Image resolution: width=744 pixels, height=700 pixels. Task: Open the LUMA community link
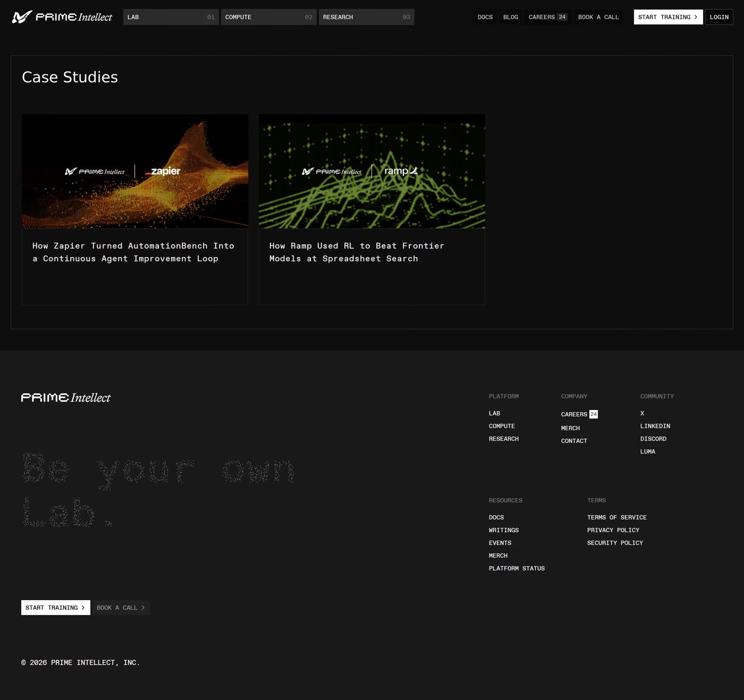[x=647, y=451]
